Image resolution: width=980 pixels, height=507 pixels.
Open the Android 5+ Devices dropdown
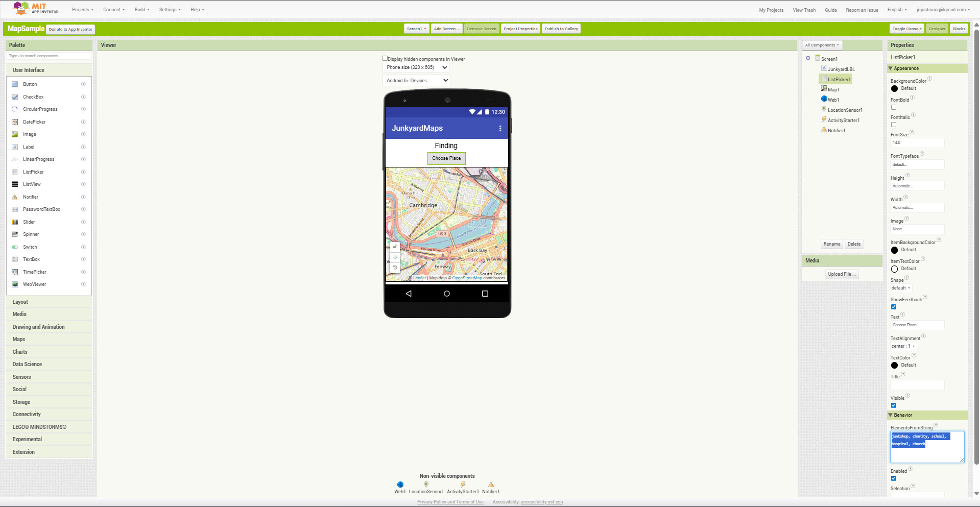[416, 81]
